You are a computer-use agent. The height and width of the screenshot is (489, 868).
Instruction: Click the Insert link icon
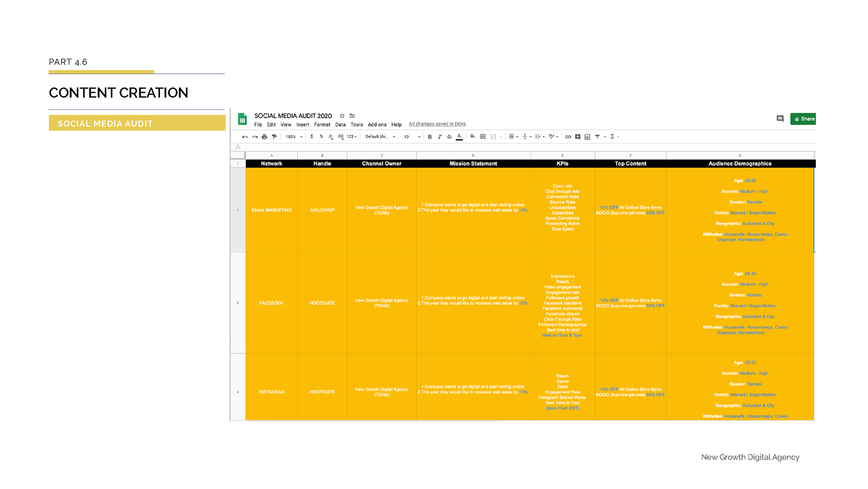coord(568,137)
